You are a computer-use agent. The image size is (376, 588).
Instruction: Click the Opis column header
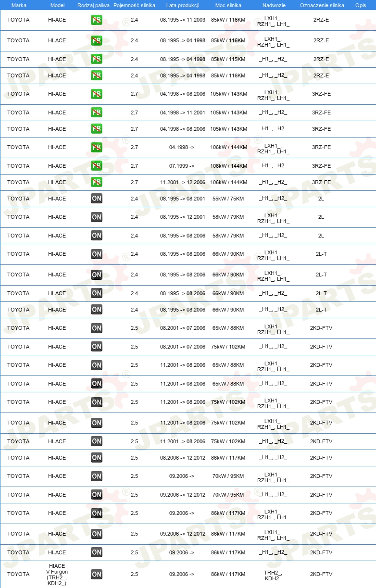[x=360, y=5]
